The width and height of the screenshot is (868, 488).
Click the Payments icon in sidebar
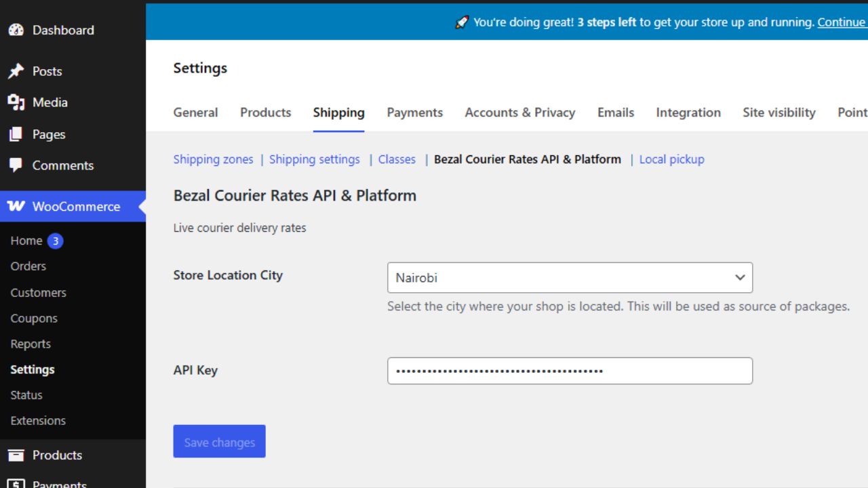tap(16, 484)
